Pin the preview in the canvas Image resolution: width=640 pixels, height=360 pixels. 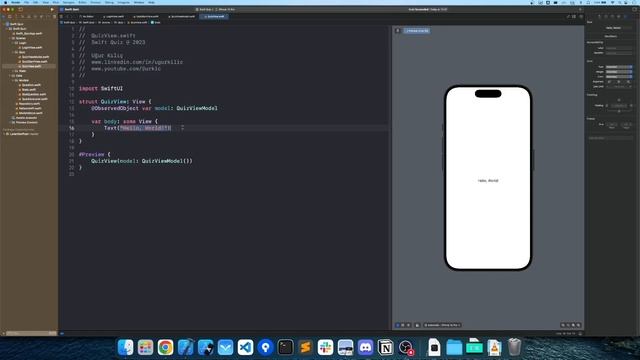pos(398,31)
